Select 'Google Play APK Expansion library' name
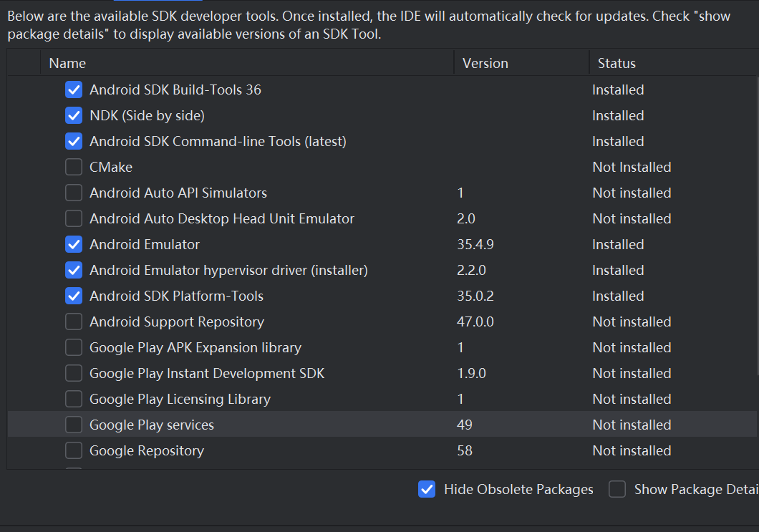The width and height of the screenshot is (759, 532). click(x=195, y=347)
